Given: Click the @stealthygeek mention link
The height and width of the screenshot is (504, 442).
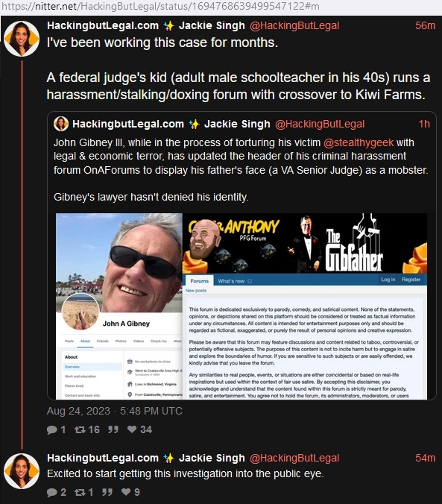Looking at the screenshot, I should click(359, 142).
